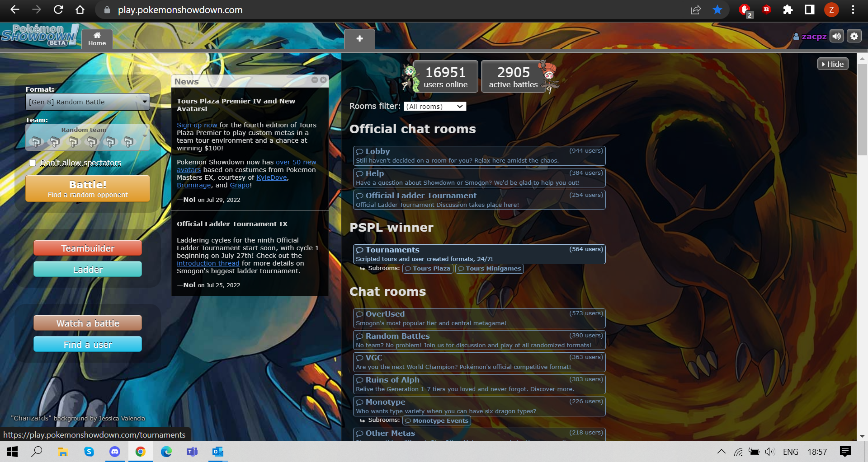Click the address bar URL
Image resolution: width=868 pixels, height=462 pixels.
click(180, 10)
